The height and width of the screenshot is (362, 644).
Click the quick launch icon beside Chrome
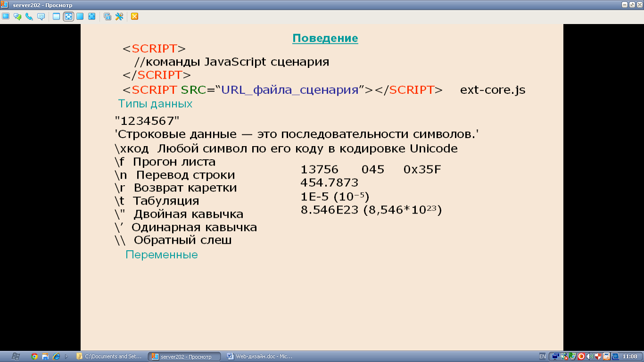pos(45,356)
